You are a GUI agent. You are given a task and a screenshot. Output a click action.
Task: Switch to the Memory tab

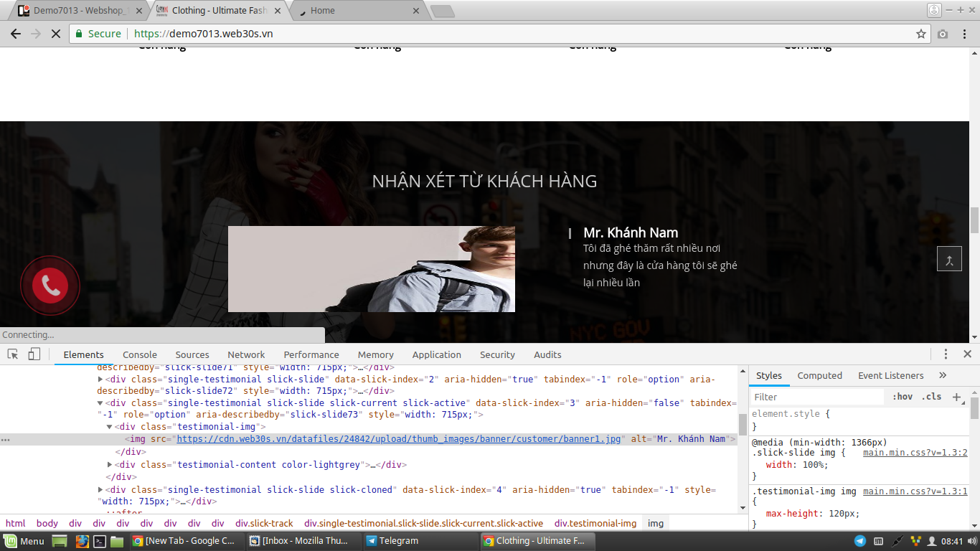coord(376,354)
